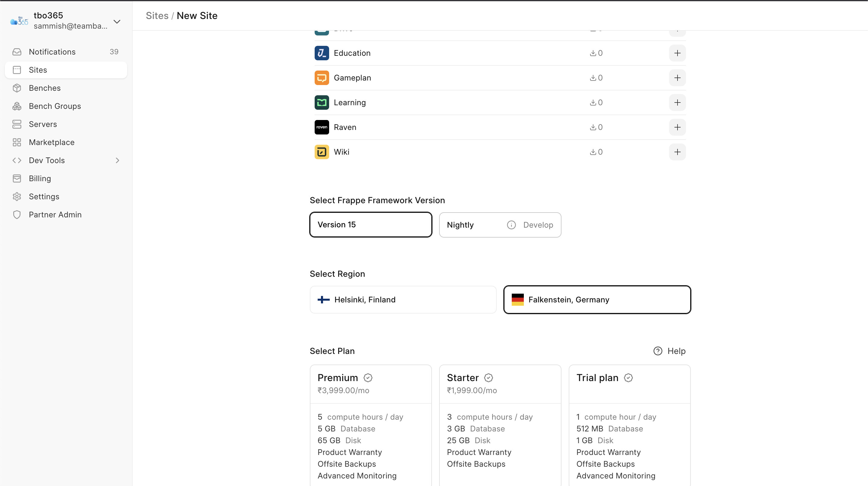The width and height of the screenshot is (868, 486).
Task: Click the Germany flag icon
Action: [x=517, y=300]
